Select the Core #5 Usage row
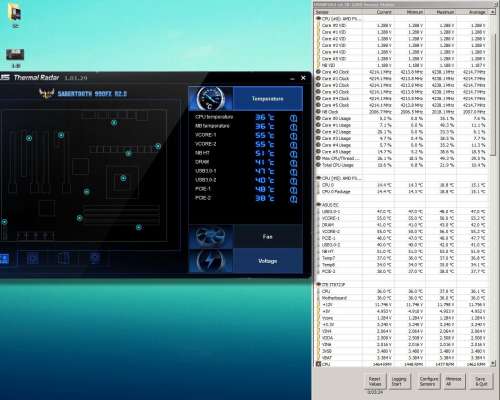The height and width of the screenshot is (400, 500). coord(401,152)
